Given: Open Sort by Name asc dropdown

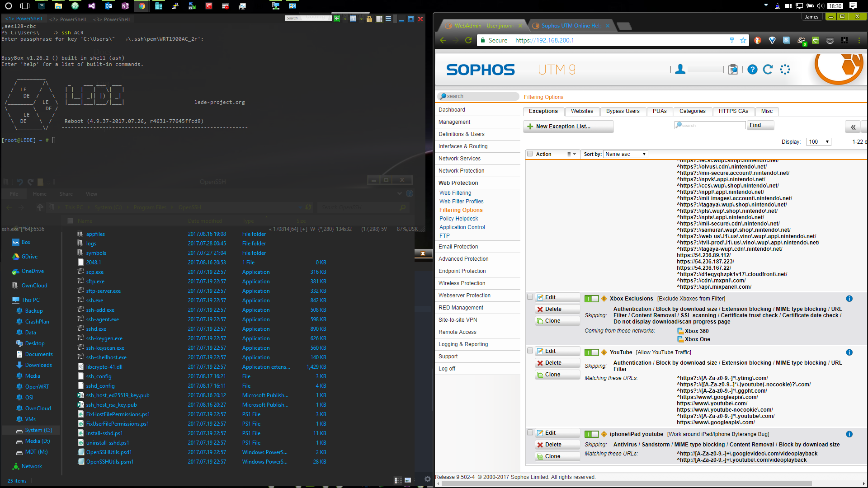Looking at the screenshot, I should click(626, 154).
